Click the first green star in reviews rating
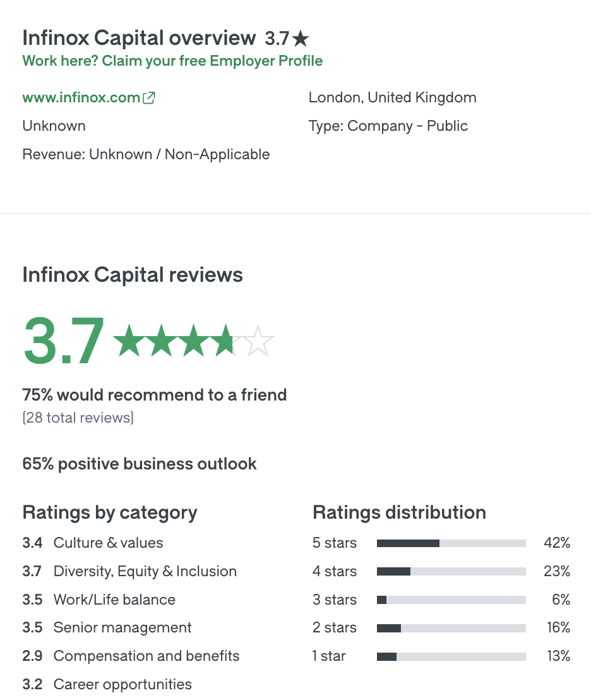This screenshot has height=700, width=591. coord(129,341)
